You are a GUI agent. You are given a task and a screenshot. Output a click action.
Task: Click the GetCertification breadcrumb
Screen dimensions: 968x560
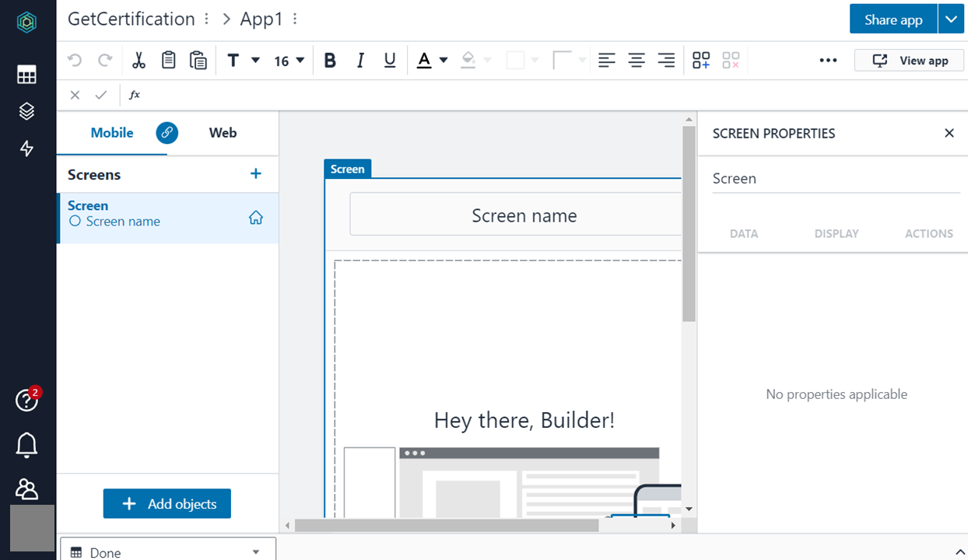[132, 19]
